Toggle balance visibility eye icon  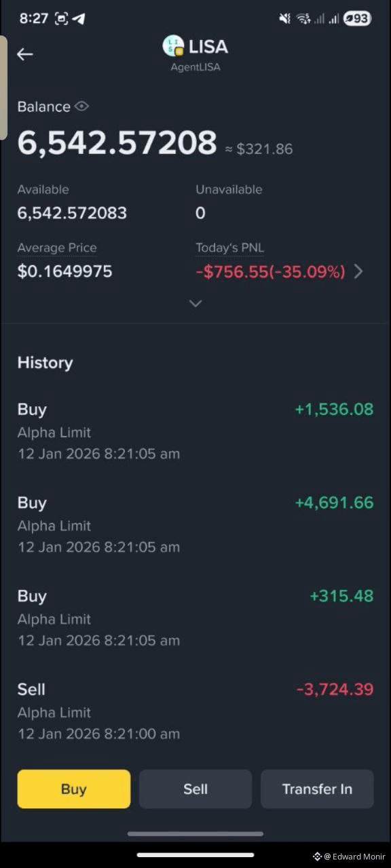pyautogui.click(x=82, y=106)
